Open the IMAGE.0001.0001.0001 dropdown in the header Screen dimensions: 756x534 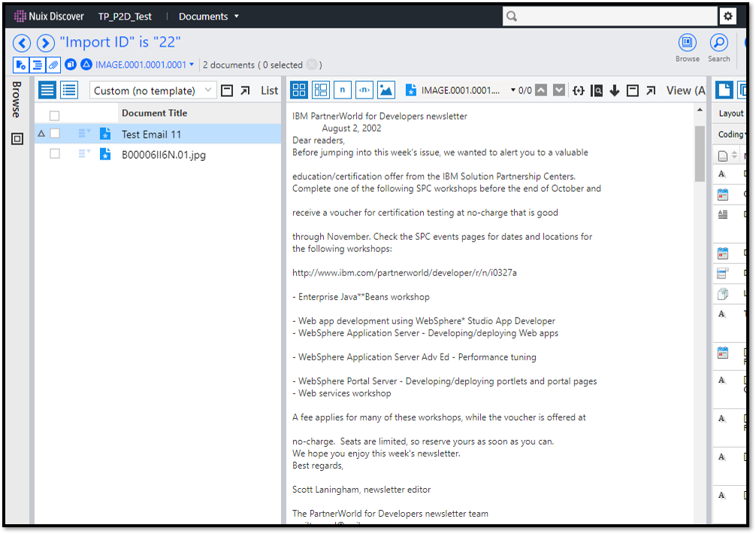click(144, 65)
